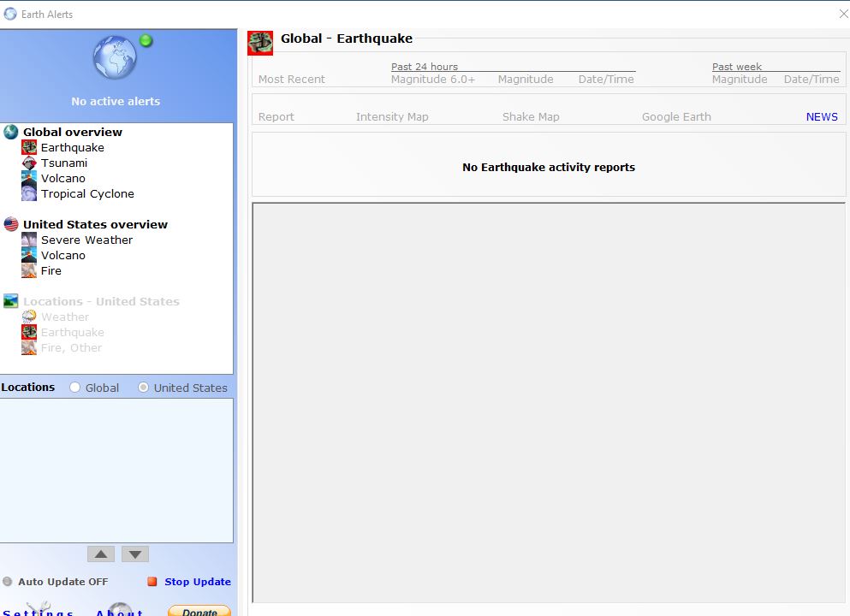Image resolution: width=850 pixels, height=616 pixels.
Task: Click Magnitude under Past week
Action: 740,79
